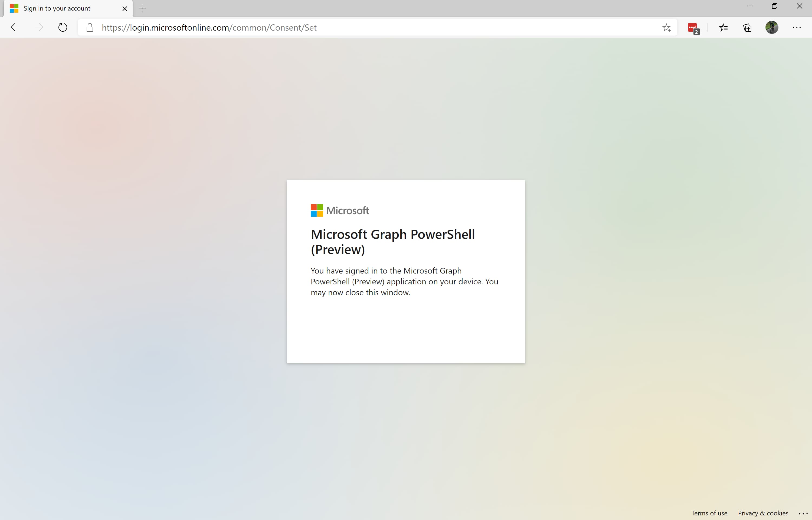The width and height of the screenshot is (812, 520).
Task: Refresh the current page
Action: click(x=63, y=27)
